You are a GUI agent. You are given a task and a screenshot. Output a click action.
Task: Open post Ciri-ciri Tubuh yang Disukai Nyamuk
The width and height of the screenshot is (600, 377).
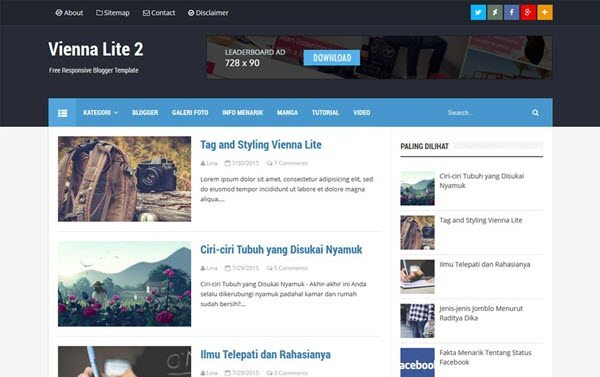[281, 250]
